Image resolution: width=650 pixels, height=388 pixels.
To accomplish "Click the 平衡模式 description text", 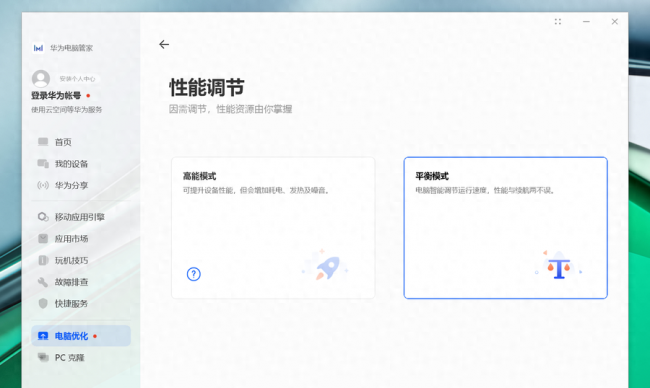I will (x=485, y=191).
